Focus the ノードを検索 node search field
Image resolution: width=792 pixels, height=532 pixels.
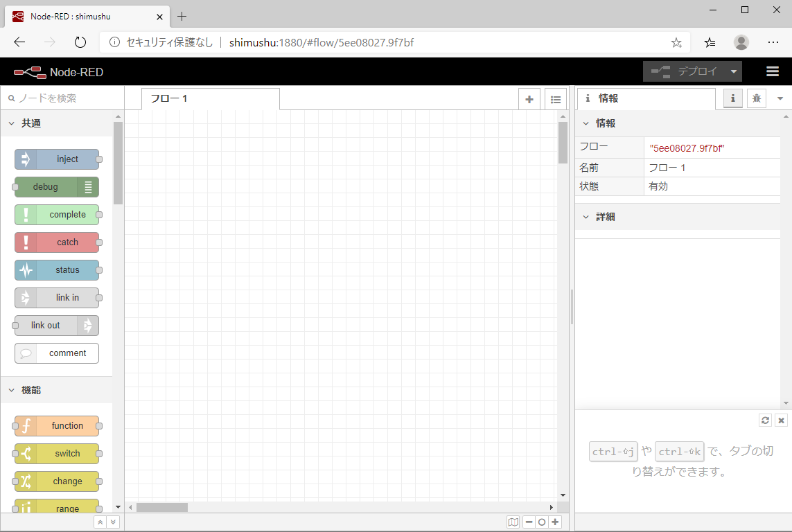[x=62, y=98]
